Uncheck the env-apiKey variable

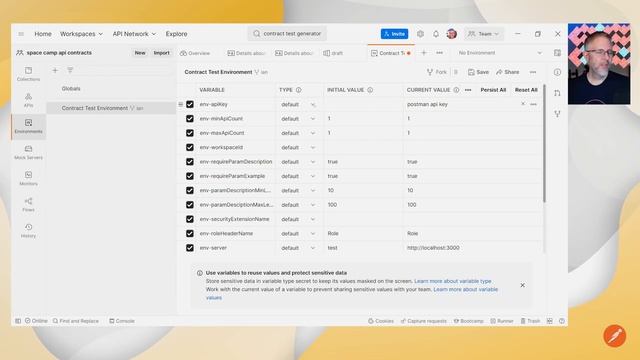[x=190, y=104]
